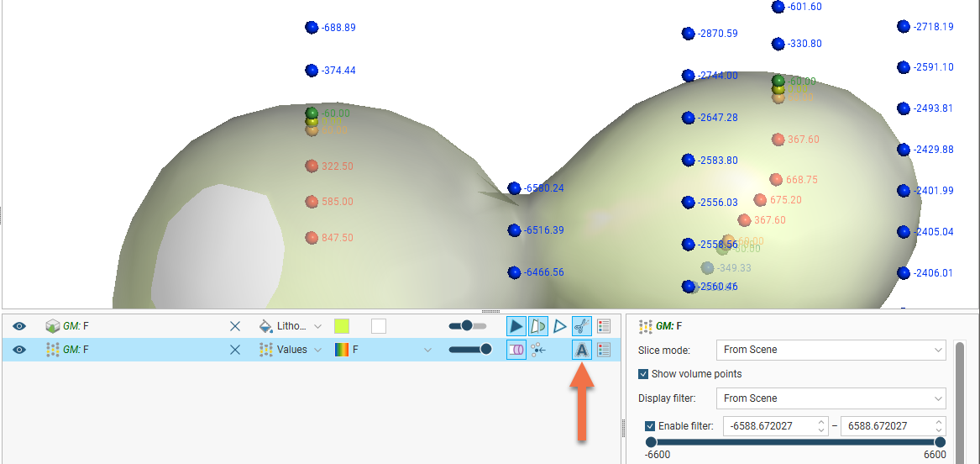980x464 pixels.
Task: Click the point labelled -2401.99
Action: [x=903, y=190]
